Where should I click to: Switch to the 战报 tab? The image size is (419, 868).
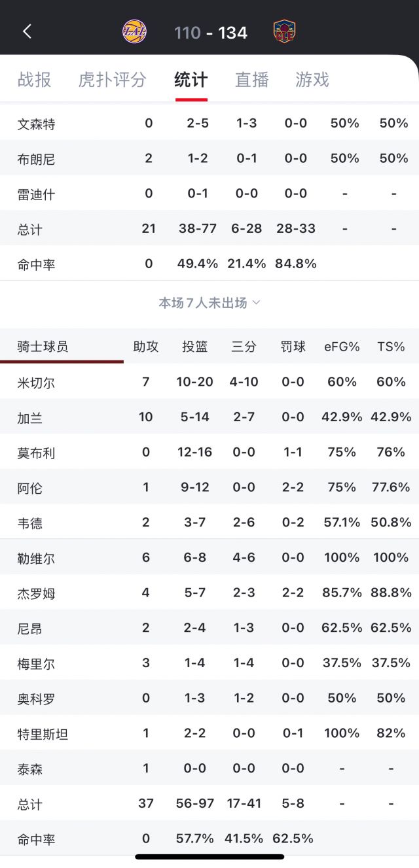(34, 80)
